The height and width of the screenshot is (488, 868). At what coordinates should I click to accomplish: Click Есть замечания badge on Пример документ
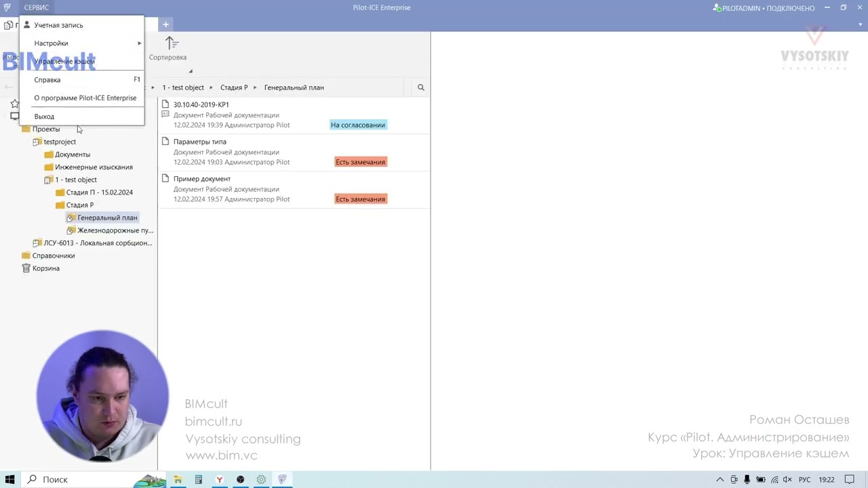(361, 199)
